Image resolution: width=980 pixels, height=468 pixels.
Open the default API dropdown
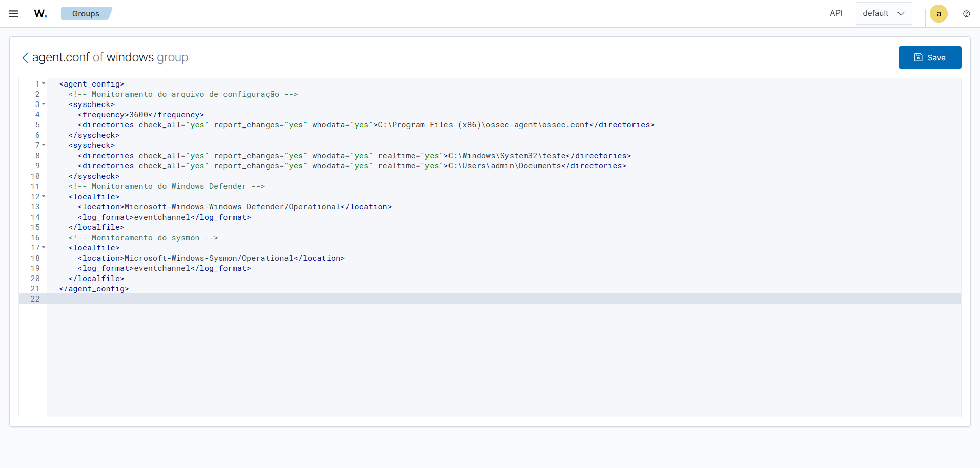[884, 13]
